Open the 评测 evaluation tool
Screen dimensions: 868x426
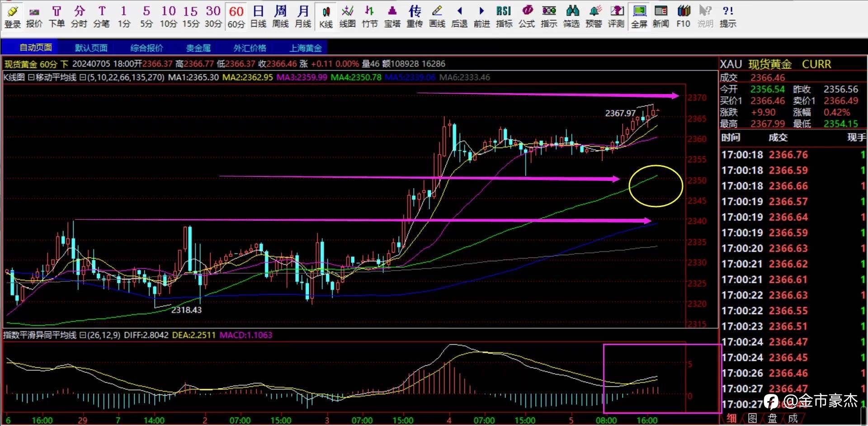(x=616, y=17)
